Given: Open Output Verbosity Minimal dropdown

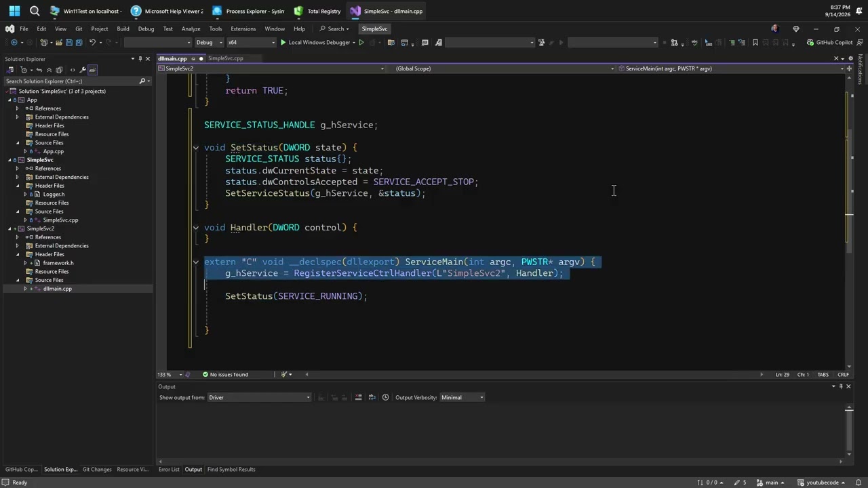Looking at the screenshot, I should 462,397.
